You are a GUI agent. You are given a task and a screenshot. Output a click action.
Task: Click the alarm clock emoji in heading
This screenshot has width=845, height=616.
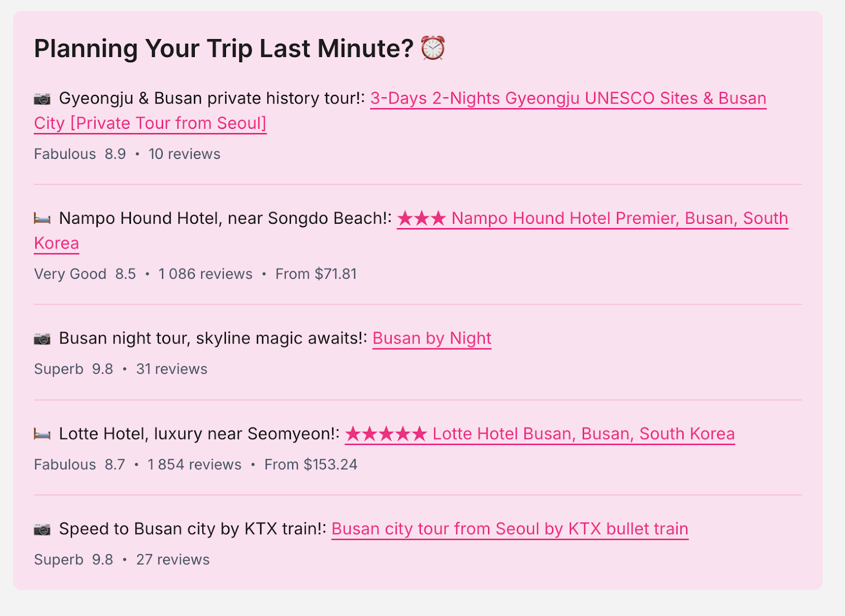click(433, 49)
